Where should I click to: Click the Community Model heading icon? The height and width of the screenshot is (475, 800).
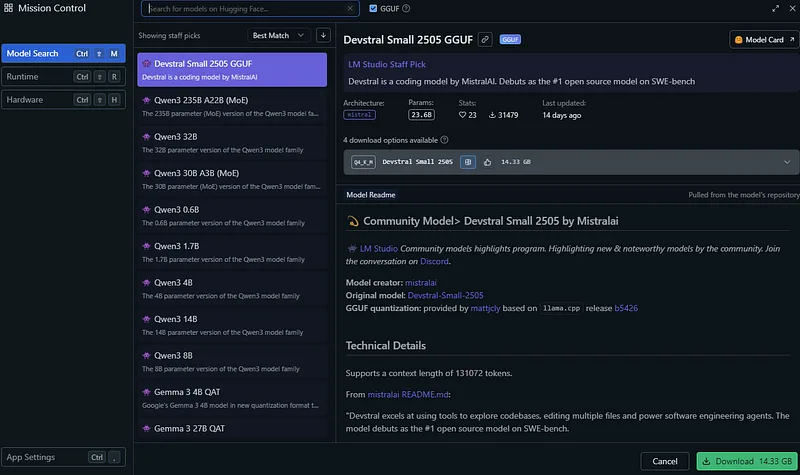click(x=353, y=221)
